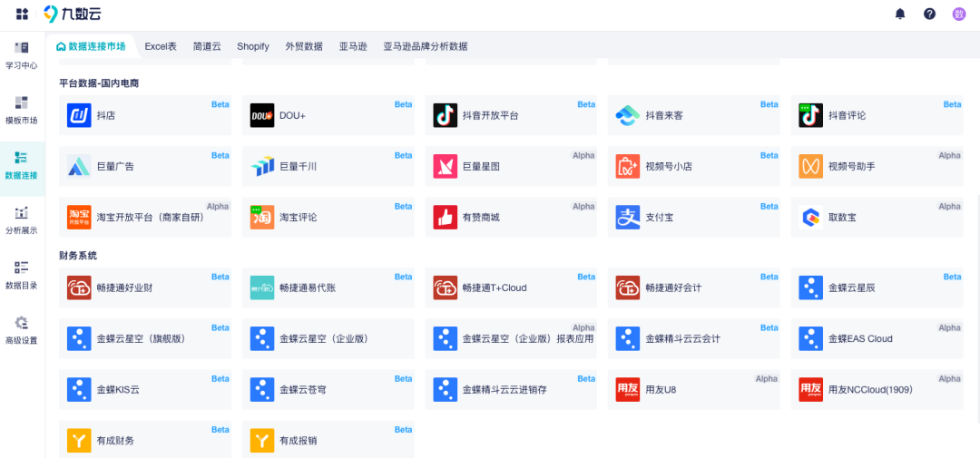Open 金蝶云星空（企业版）报表应用 connector
This screenshot has width=980, height=458.
[511, 338]
